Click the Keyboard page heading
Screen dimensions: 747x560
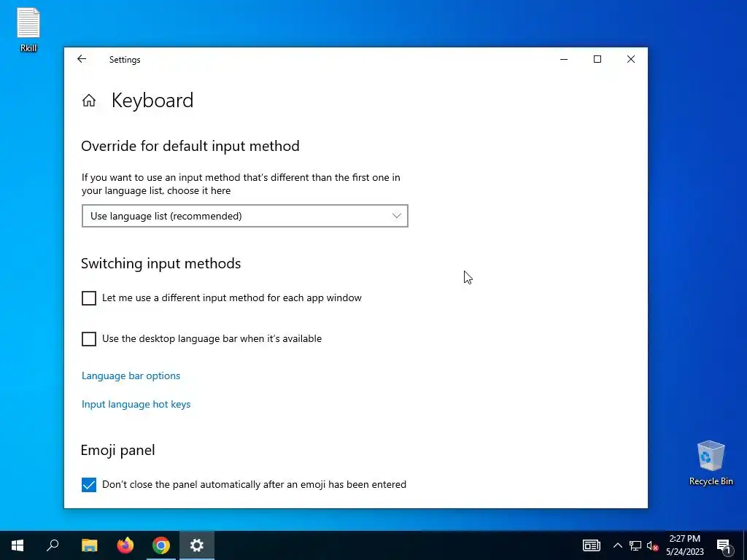152,101
